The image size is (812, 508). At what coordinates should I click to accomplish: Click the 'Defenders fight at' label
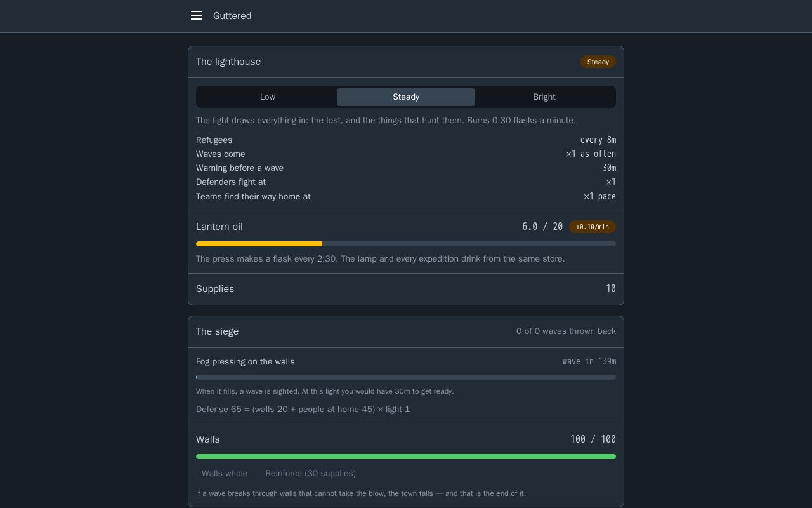[231, 182]
